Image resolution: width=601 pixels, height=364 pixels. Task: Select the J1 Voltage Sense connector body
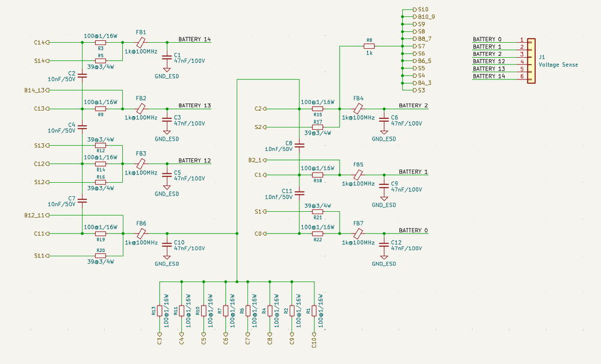[x=531, y=61]
